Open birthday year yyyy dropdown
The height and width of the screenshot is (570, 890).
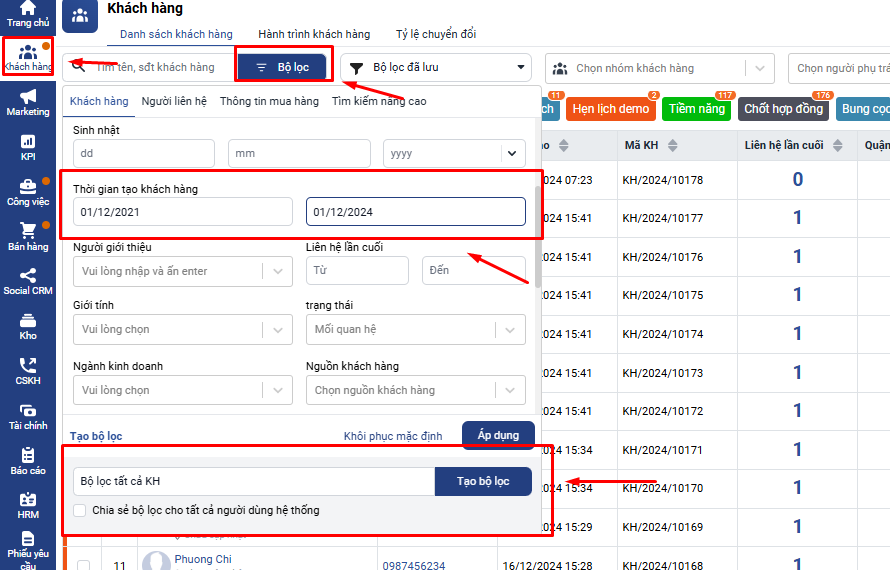[x=454, y=153]
